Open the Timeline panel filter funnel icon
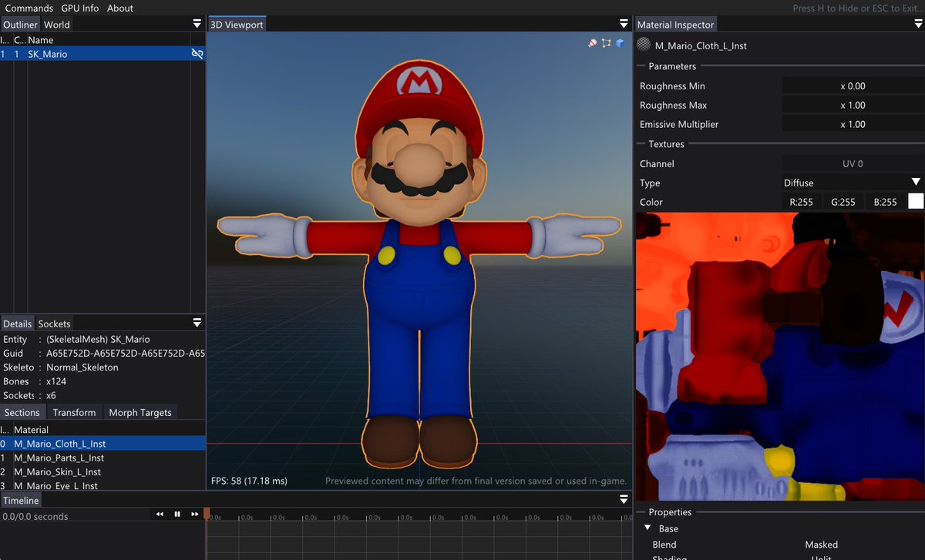The width and height of the screenshot is (925, 560). click(624, 499)
